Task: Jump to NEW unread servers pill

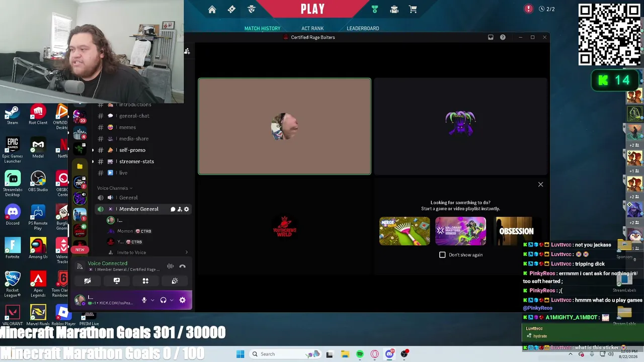Action: pos(79,249)
